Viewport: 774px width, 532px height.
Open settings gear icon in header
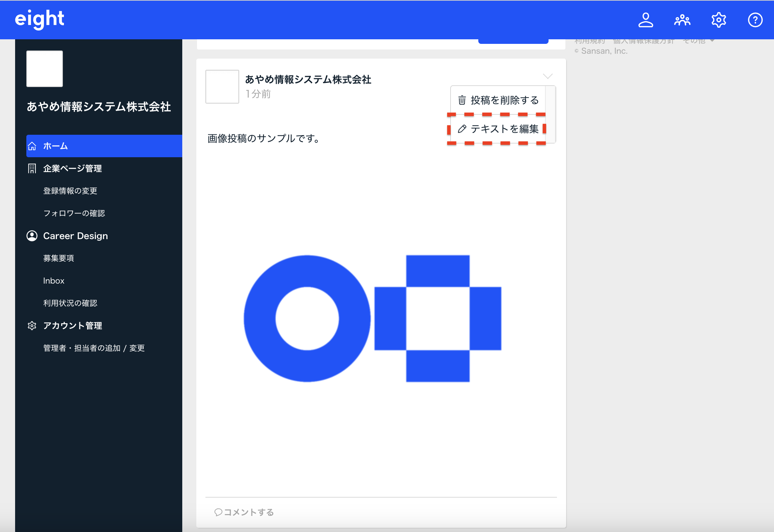[719, 20]
